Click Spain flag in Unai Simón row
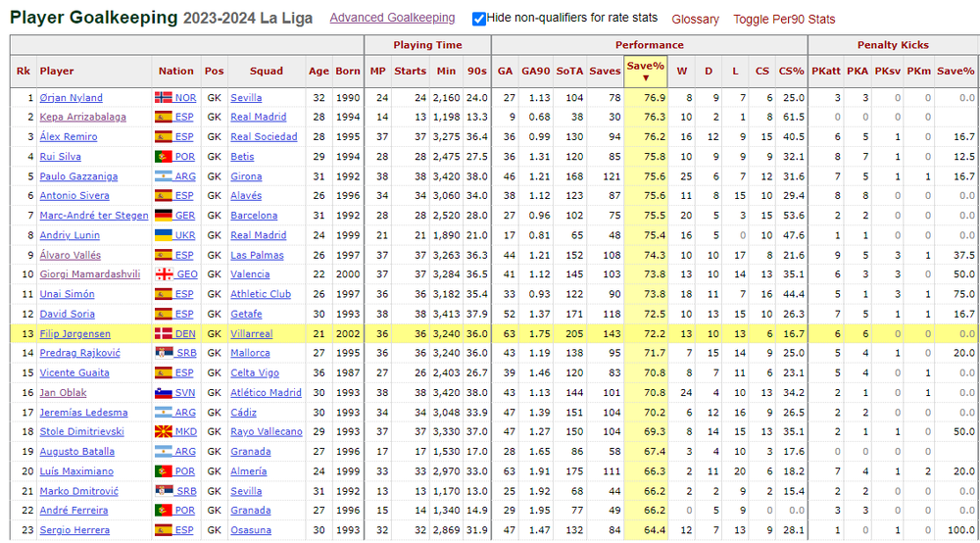The image size is (980, 543). 163,294
